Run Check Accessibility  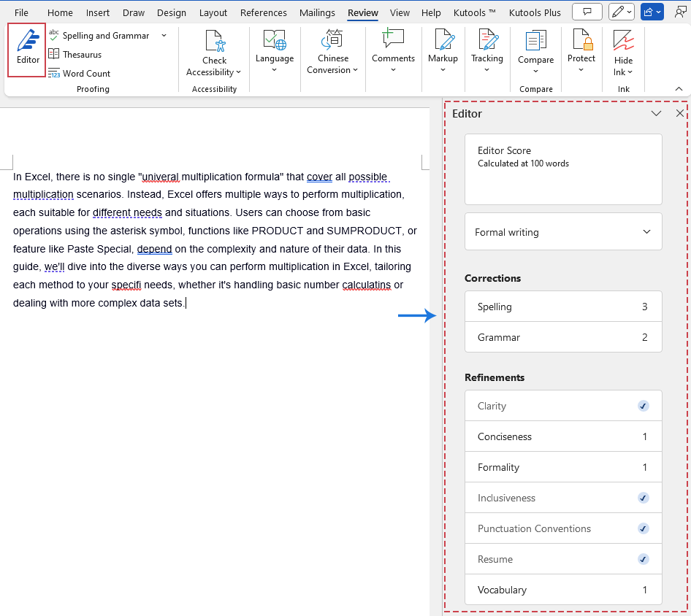(214, 54)
